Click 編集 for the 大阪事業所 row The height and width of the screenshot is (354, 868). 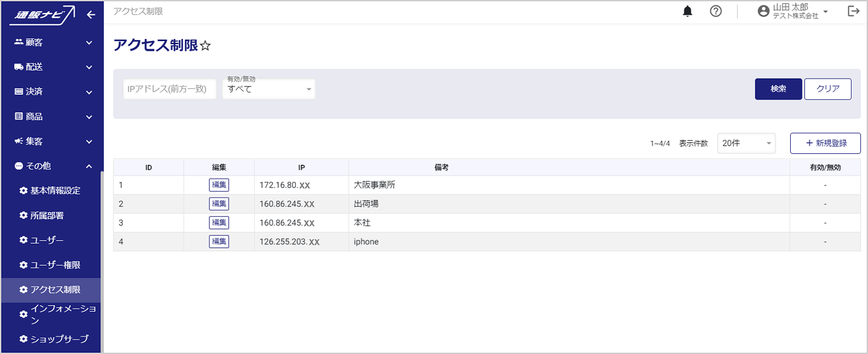[219, 185]
